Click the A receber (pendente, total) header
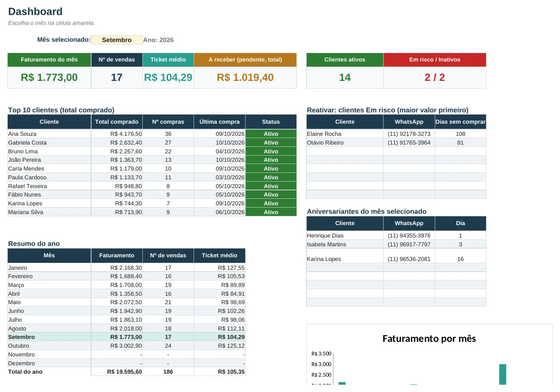 pyautogui.click(x=245, y=60)
